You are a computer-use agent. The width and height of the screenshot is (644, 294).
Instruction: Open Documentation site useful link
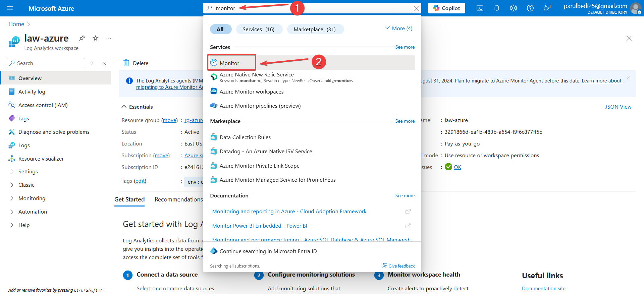544,288
